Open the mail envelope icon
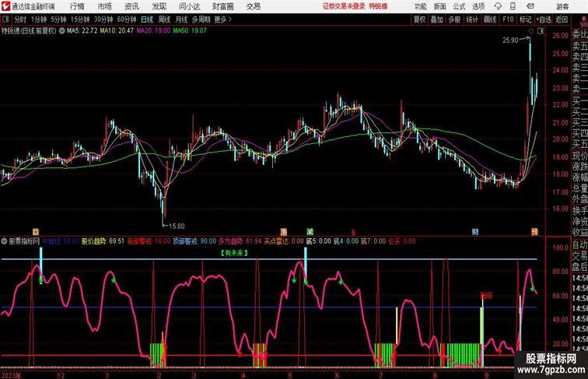588x379 pixels. click(530, 6)
